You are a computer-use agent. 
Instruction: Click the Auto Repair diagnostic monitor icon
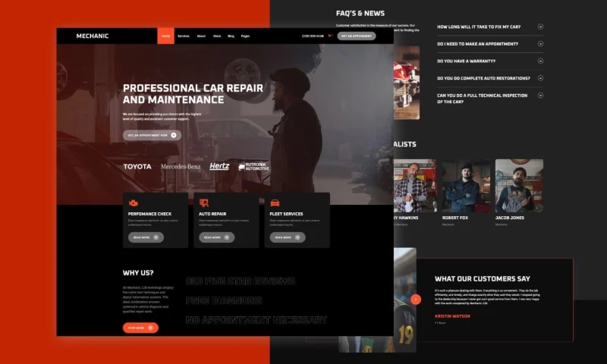204,203
